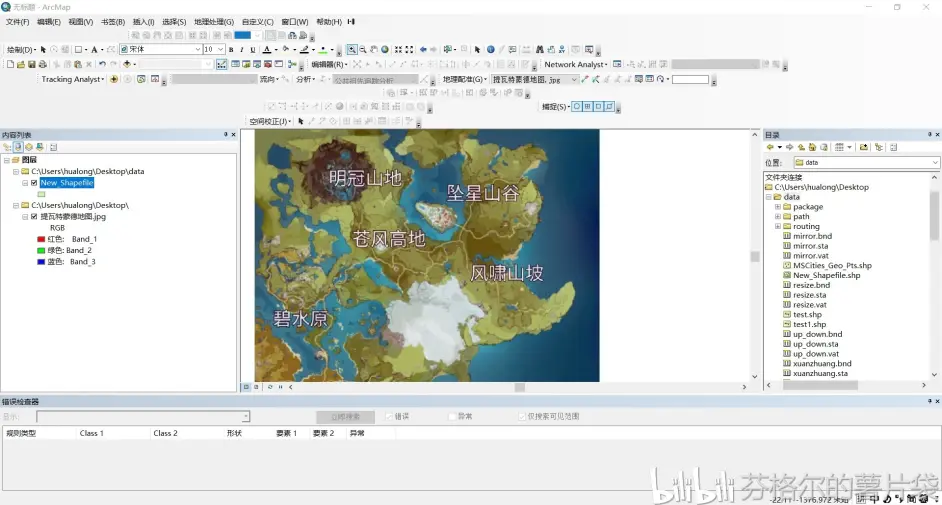
Task: Select the Zoom In tool
Action: 352,49
